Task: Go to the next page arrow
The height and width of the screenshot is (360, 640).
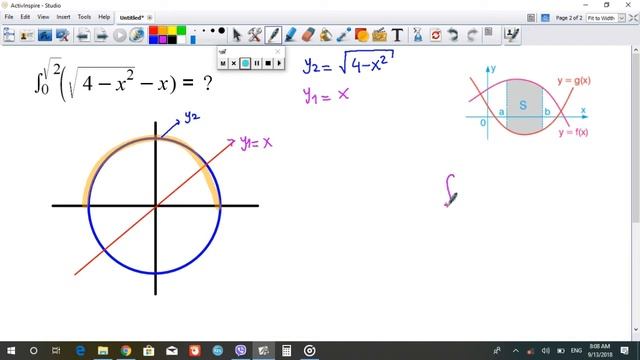Action: (x=101, y=36)
